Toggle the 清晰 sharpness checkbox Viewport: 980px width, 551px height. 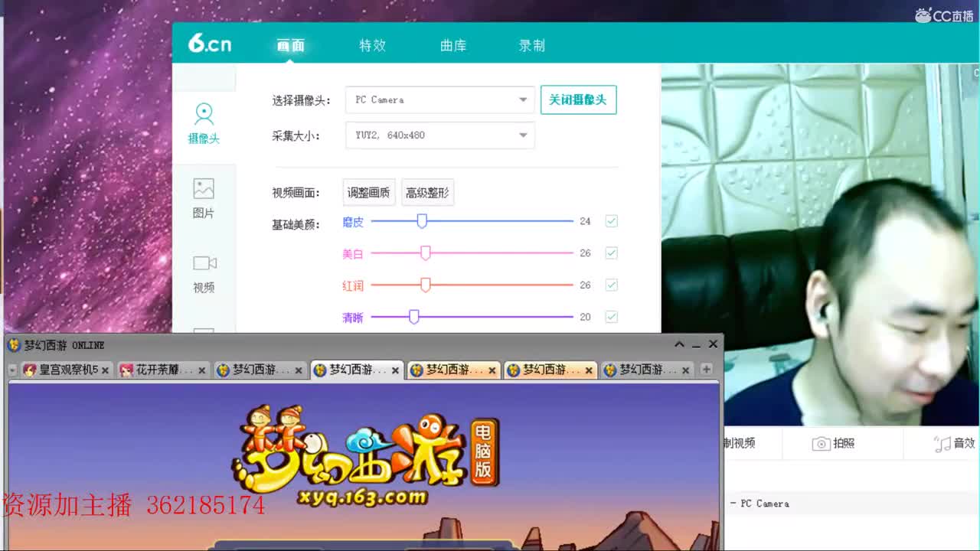611,316
